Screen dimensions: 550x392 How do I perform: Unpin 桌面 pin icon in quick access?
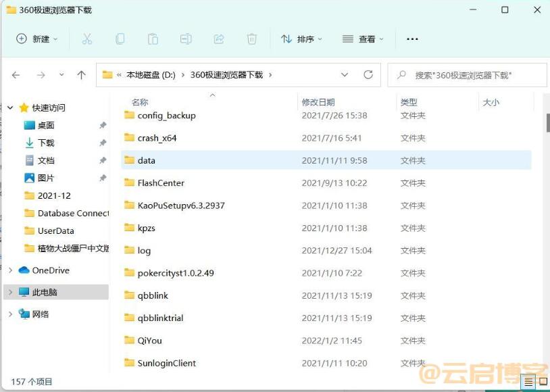(103, 125)
